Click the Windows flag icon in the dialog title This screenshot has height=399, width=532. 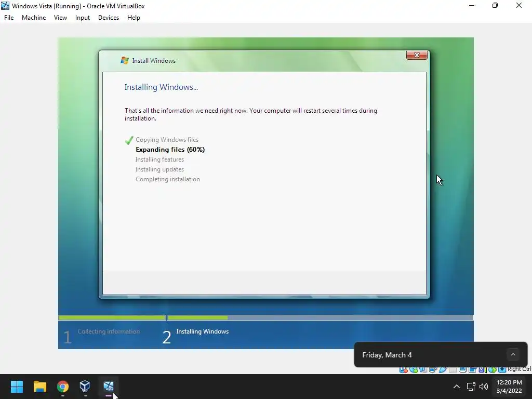tap(125, 60)
